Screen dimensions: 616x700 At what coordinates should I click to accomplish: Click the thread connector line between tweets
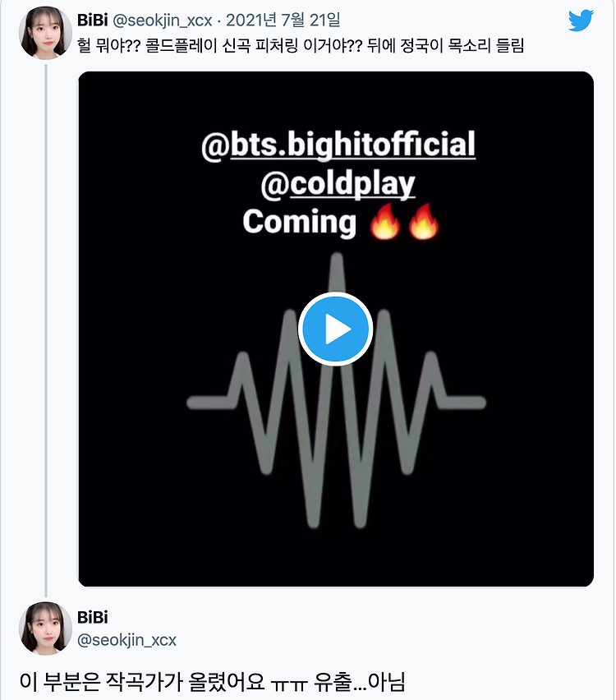tap(46, 330)
